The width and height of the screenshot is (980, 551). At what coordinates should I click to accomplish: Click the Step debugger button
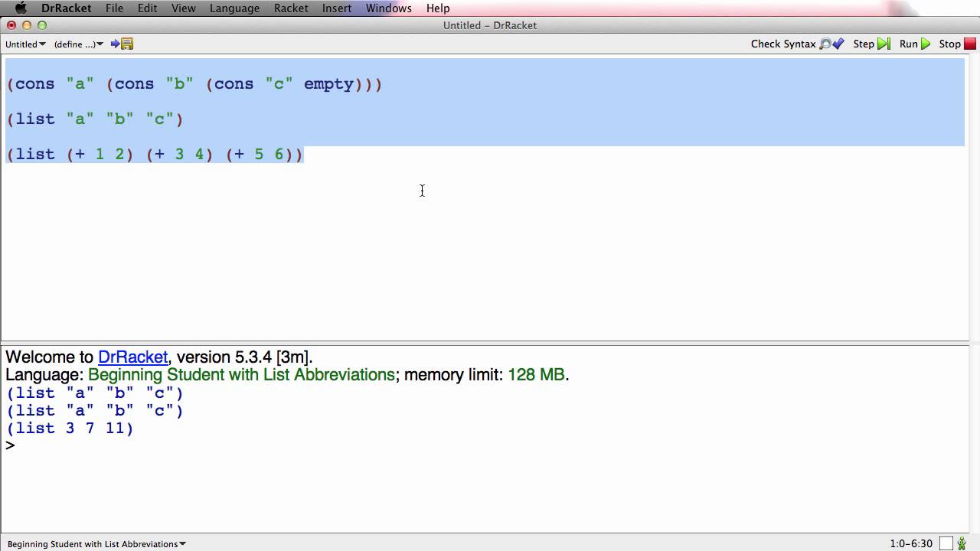(871, 44)
